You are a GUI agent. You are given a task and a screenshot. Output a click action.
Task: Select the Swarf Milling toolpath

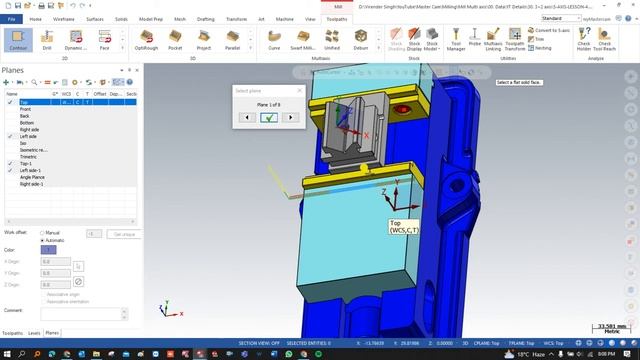coord(303,40)
